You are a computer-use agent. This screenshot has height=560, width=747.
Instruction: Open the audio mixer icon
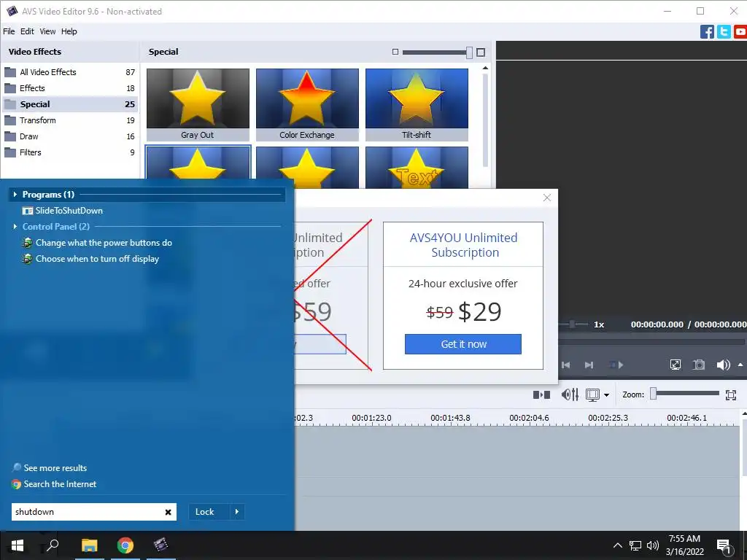570,394
